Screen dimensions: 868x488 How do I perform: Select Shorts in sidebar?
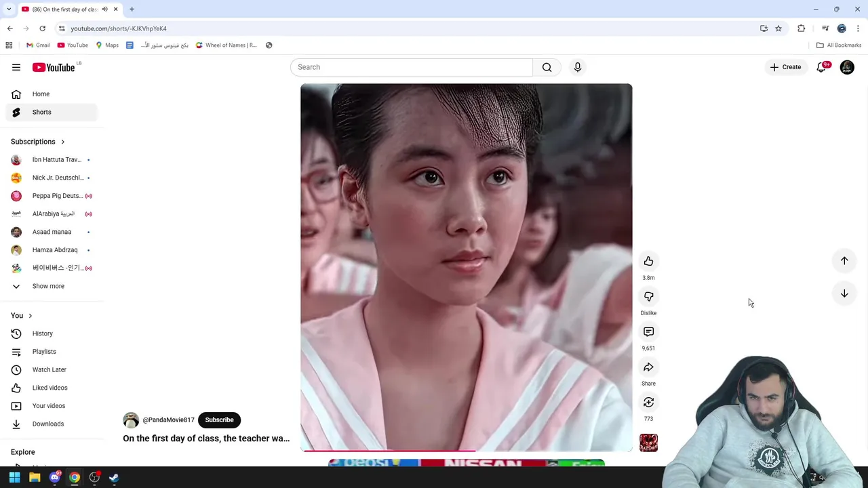52,112
